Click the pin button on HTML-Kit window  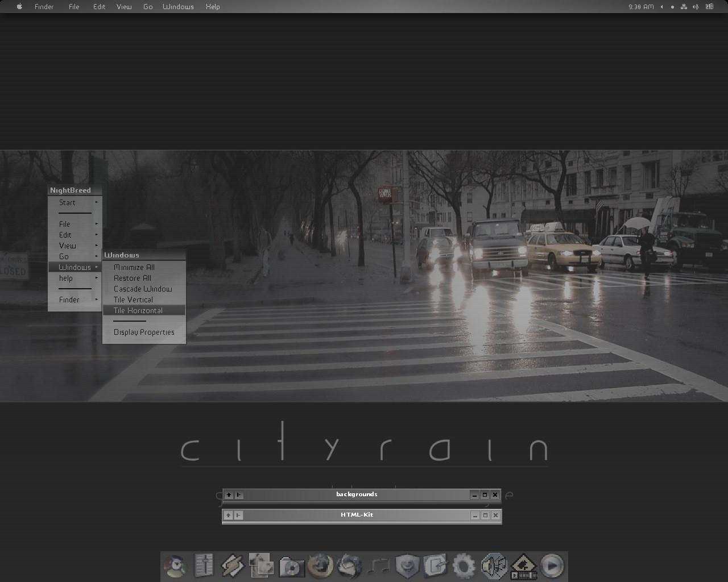[x=238, y=516]
